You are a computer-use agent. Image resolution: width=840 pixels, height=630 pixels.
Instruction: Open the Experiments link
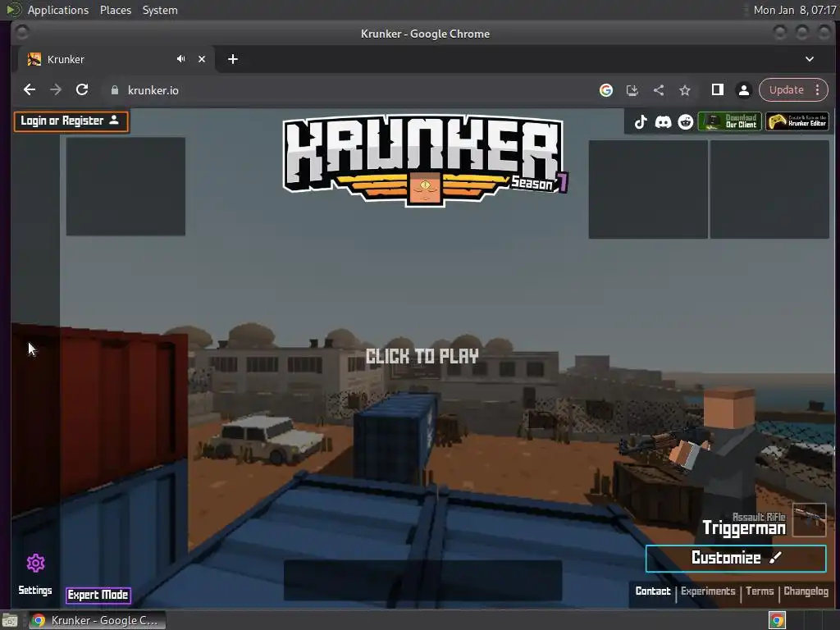[x=708, y=591]
